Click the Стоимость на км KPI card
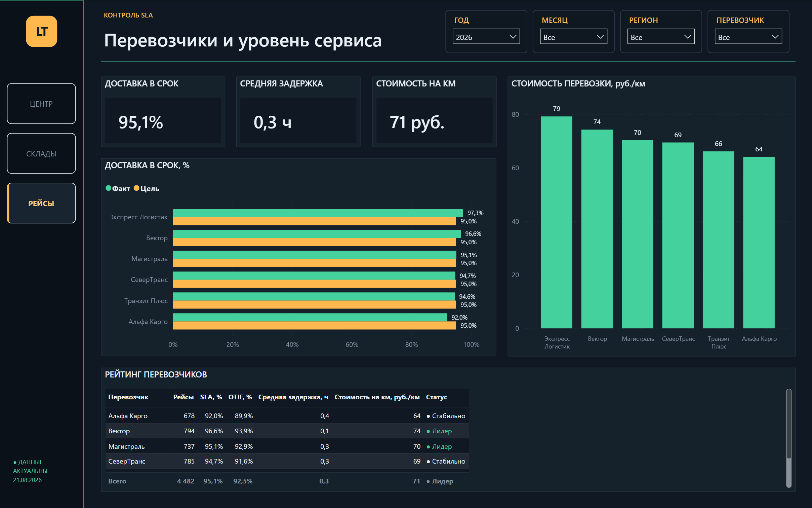 point(434,112)
